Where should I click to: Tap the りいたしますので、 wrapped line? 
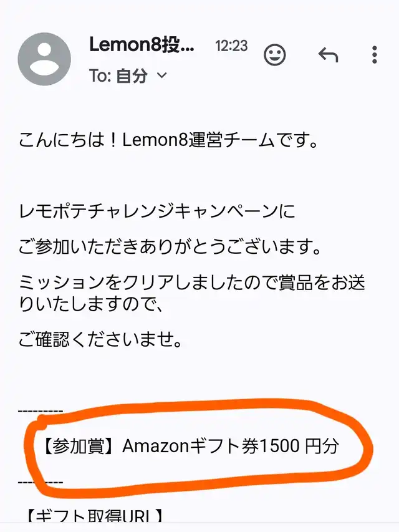coord(91,304)
